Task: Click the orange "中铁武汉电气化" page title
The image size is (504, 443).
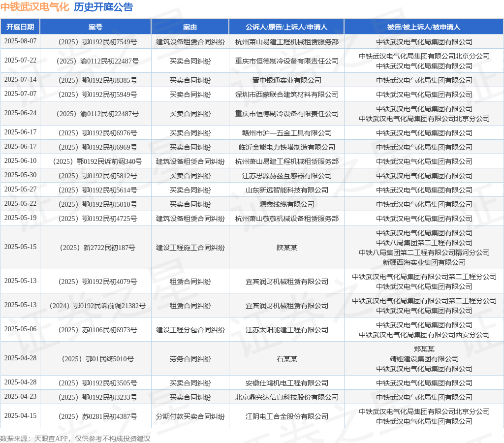Action: tap(35, 7)
